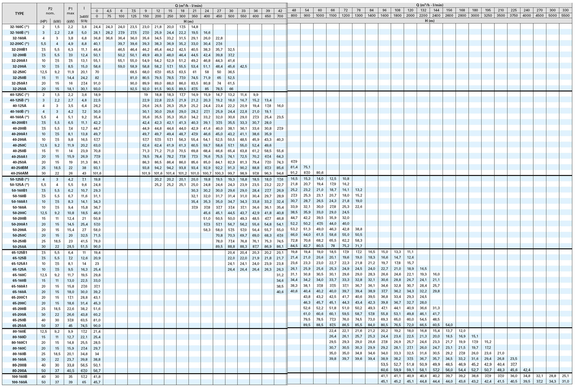
Task: Click the 330 m³/h column header
Action: click(565, 10)
